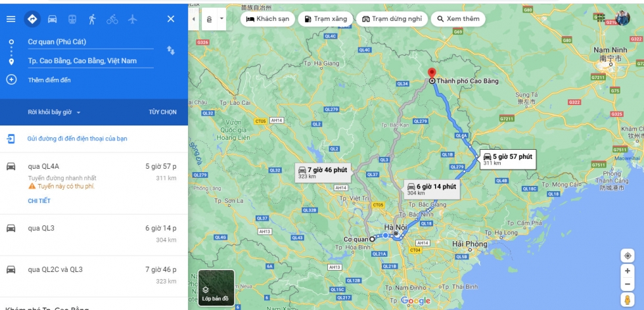Choose flight travel mode icon
The height and width of the screenshot is (310, 644).
click(132, 19)
